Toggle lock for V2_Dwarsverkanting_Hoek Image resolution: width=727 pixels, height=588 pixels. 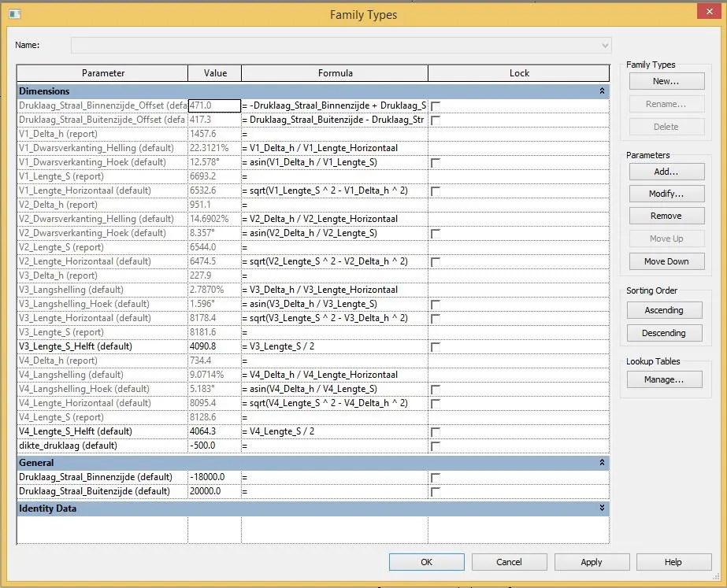[x=436, y=234]
